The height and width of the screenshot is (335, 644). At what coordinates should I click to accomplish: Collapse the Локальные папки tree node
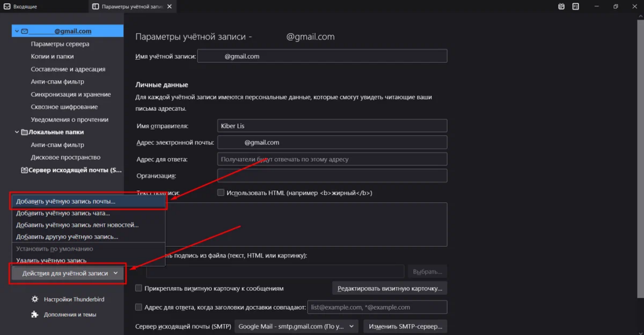pyautogui.click(x=17, y=132)
